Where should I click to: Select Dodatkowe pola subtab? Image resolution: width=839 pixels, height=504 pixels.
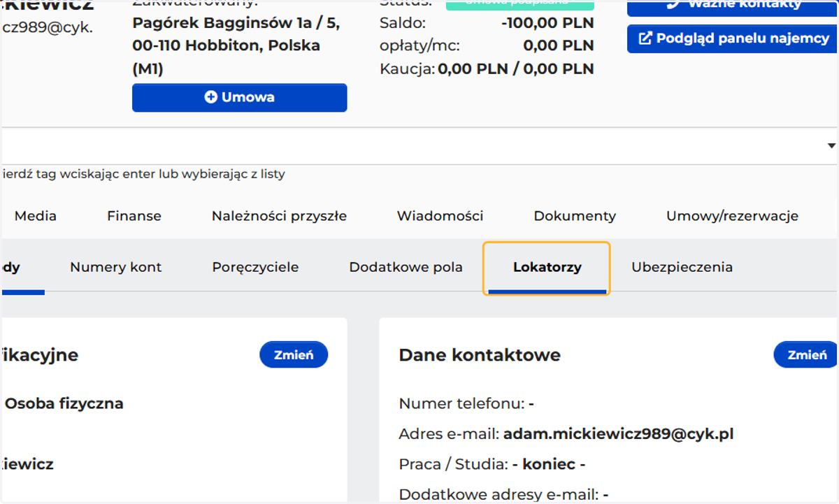(x=406, y=267)
